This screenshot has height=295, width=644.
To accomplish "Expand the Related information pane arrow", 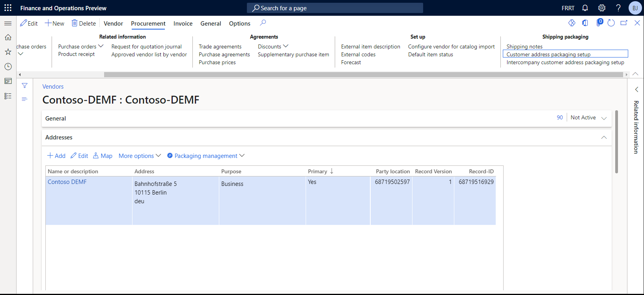I will (636, 89).
